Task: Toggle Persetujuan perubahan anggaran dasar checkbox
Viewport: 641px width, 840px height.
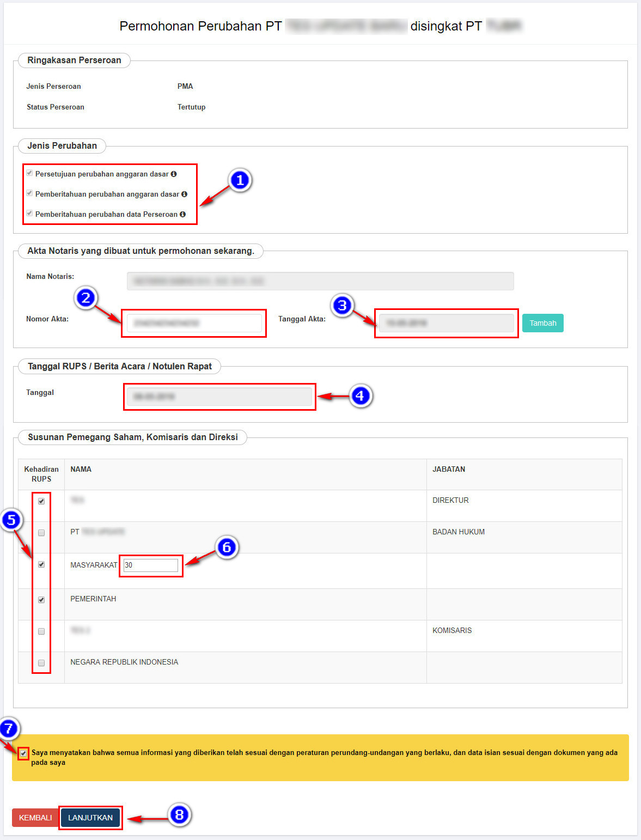Action: pyautogui.click(x=29, y=173)
